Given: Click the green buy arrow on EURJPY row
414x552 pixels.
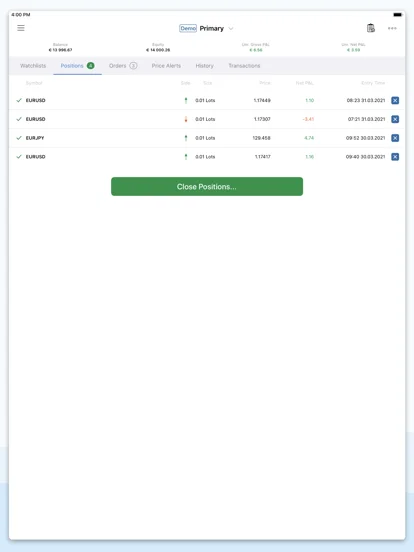Looking at the screenshot, I should click(186, 138).
